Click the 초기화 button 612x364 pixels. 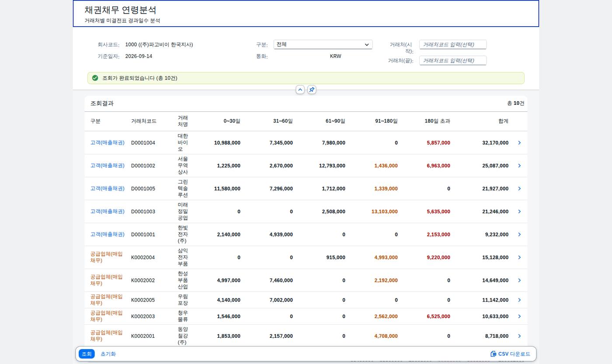click(x=108, y=354)
